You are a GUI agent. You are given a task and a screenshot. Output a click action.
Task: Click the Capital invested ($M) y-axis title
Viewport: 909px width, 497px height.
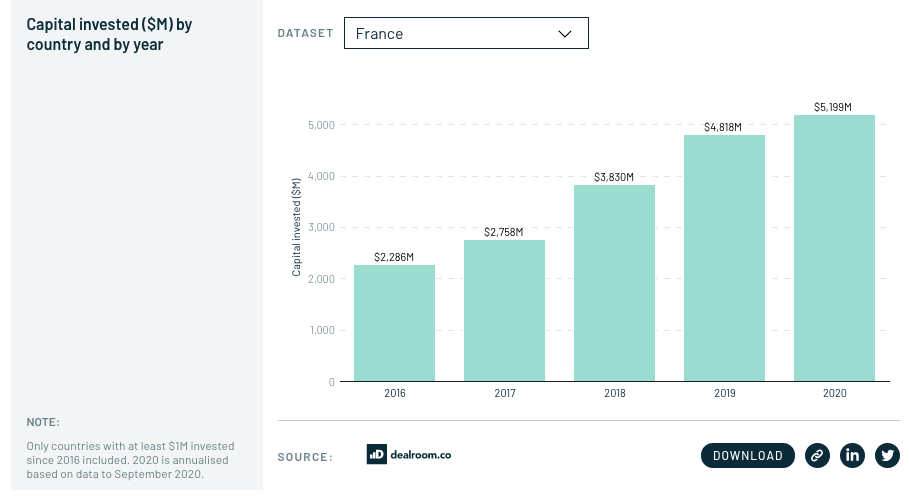coord(296,227)
